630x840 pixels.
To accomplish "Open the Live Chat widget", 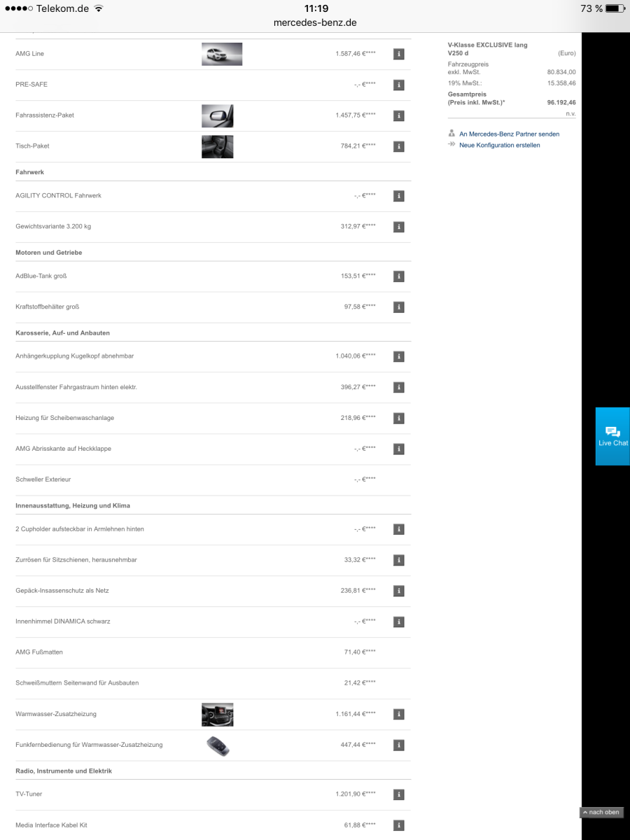I will pos(612,436).
